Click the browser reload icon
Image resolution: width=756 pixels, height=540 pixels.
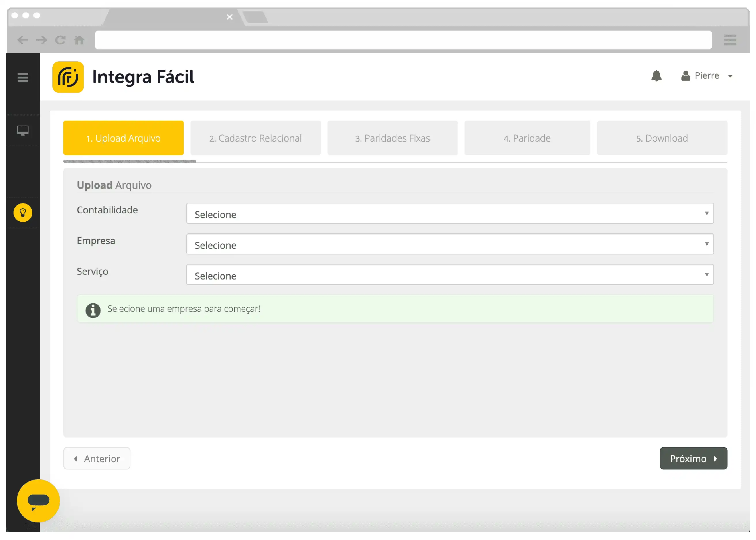[60, 40]
